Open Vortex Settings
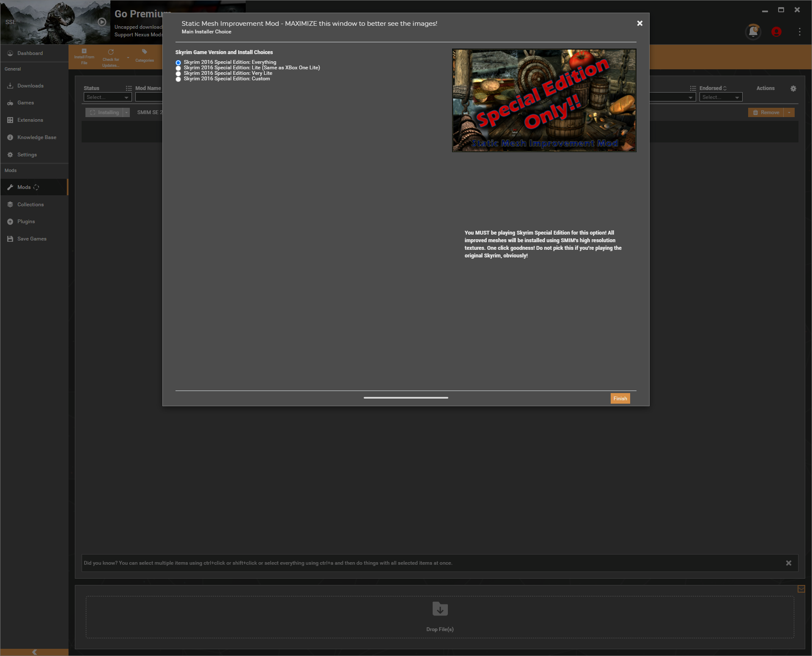The image size is (812, 656). click(26, 155)
